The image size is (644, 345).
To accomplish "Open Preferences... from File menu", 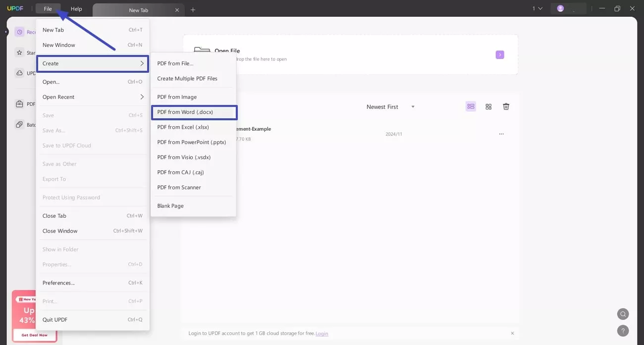I will [x=93, y=283].
